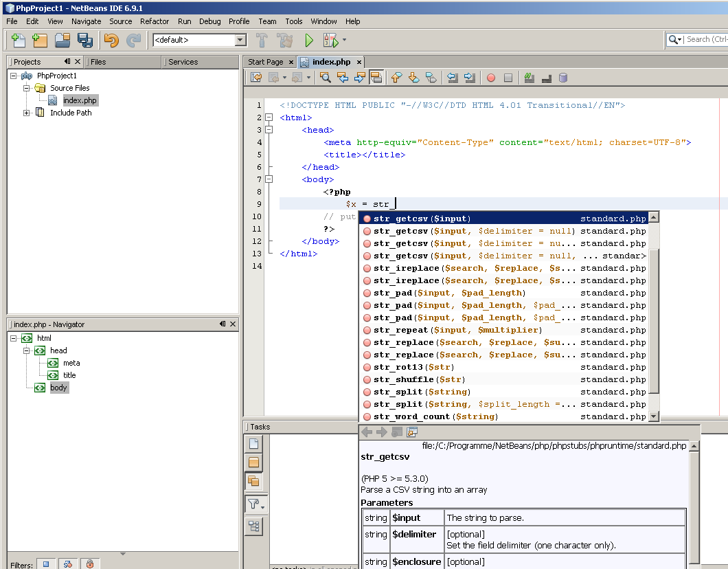Click the Save All toolbar icon

pyautogui.click(x=84, y=41)
